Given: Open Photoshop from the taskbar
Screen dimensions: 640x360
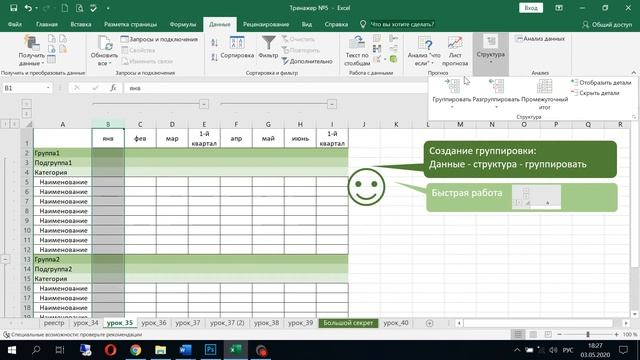Looking at the screenshot, I should coord(211,350).
